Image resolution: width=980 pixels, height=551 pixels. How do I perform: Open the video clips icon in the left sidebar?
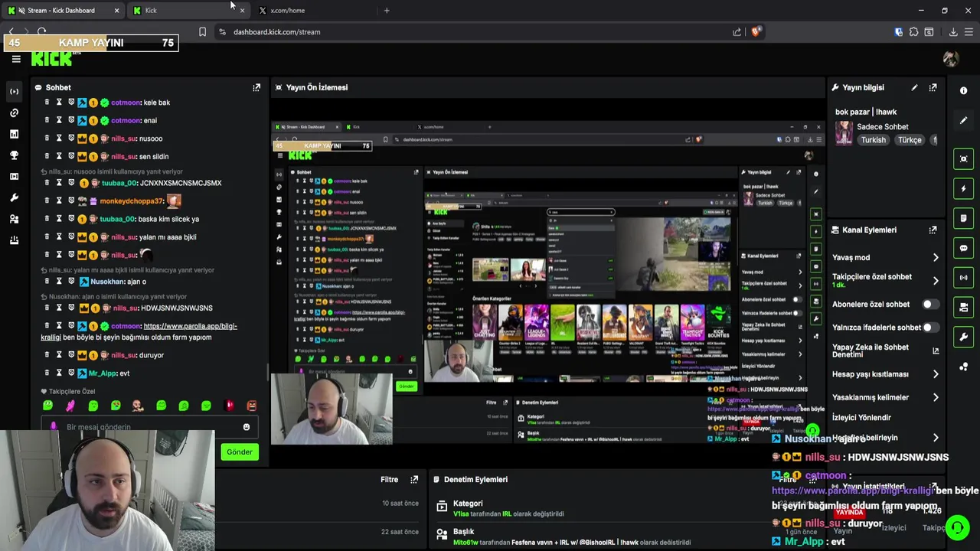click(x=14, y=177)
